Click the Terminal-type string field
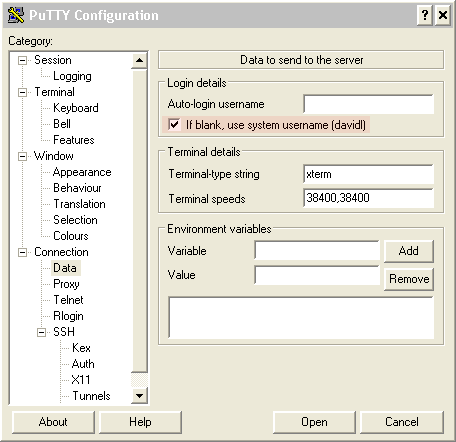456x442 pixels. [x=369, y=174]
